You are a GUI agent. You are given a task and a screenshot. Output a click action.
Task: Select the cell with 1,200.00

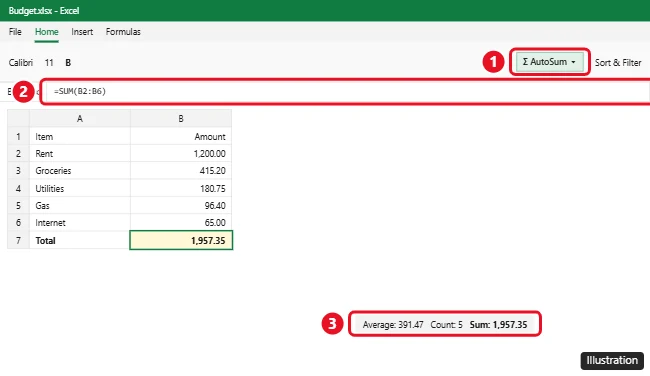[181, 153]
